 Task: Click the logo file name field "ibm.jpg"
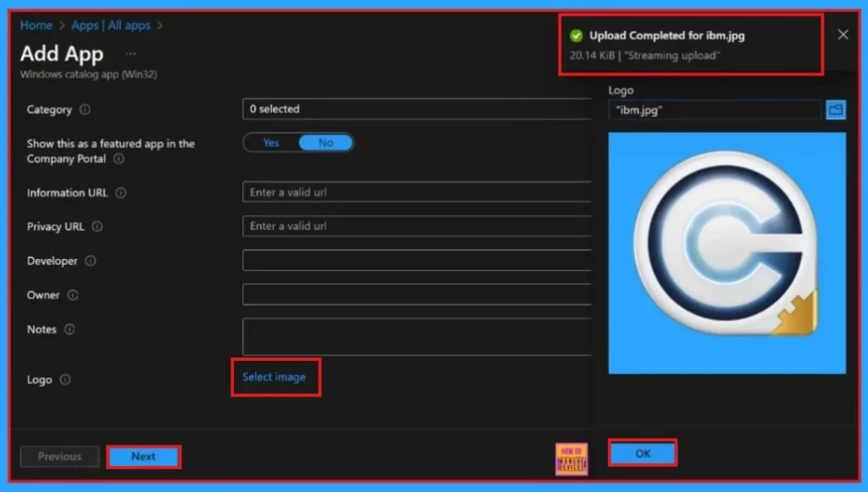715,109
